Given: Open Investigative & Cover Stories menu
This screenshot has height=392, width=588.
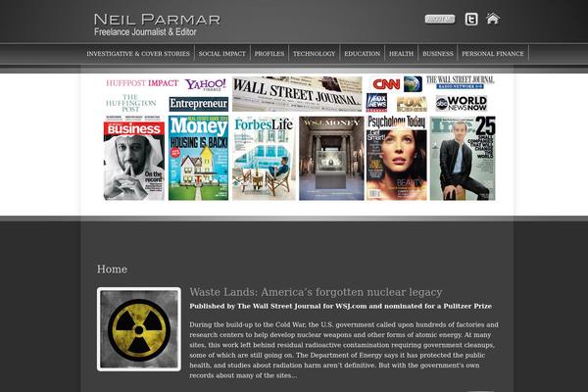Looking at the screenshot, I should tap(138, 54).
